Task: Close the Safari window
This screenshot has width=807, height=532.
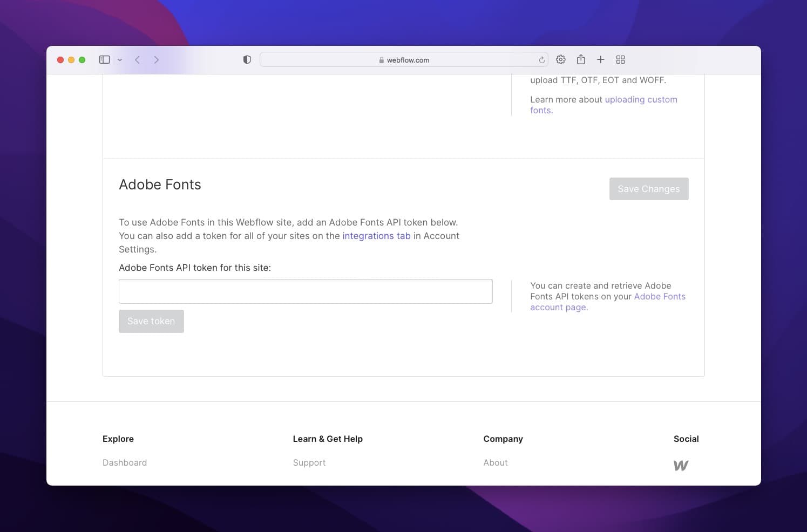Action: coord(60,60)
